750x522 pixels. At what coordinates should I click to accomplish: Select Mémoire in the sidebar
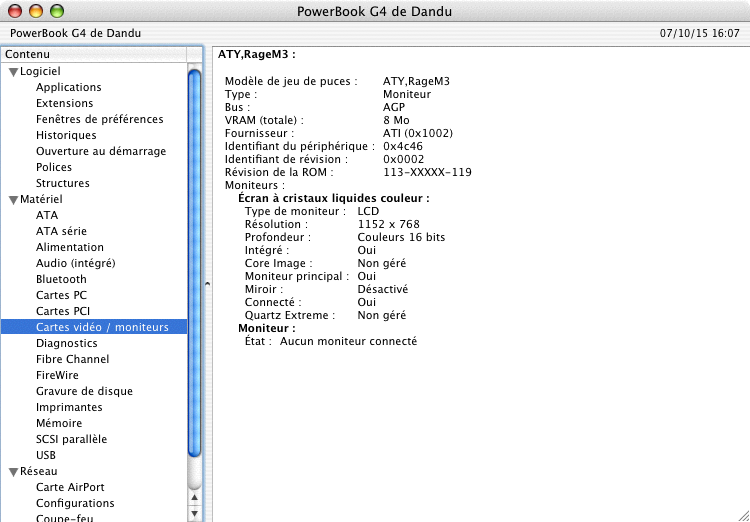coord(59,423)
